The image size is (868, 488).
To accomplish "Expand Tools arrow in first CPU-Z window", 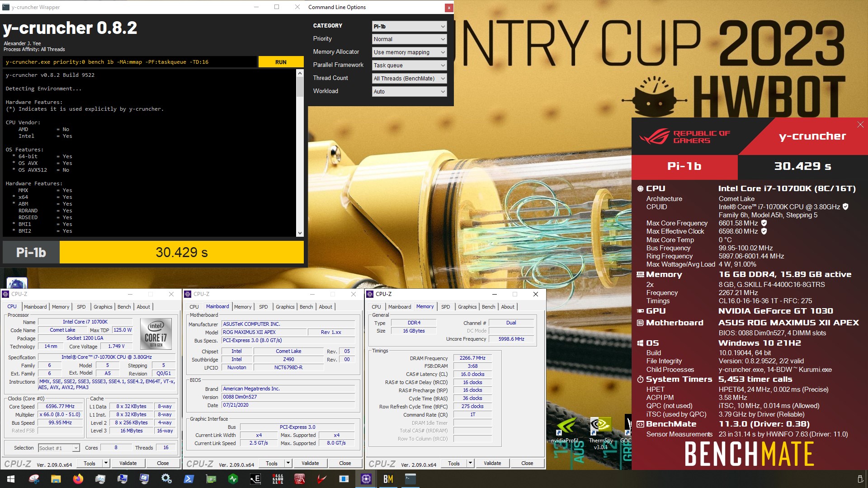I will click(106, 463).
